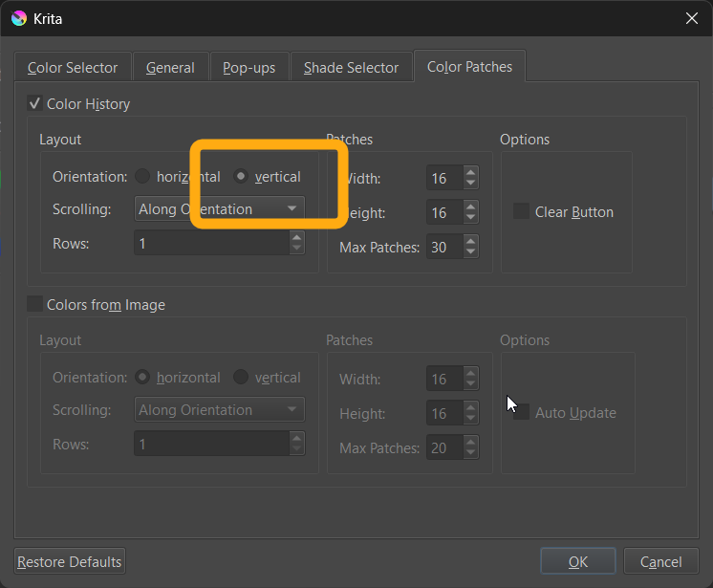Expand the Color History Scrolling dropdown
The height and width of the screenshot is (588, 713).
pos(219,208)
